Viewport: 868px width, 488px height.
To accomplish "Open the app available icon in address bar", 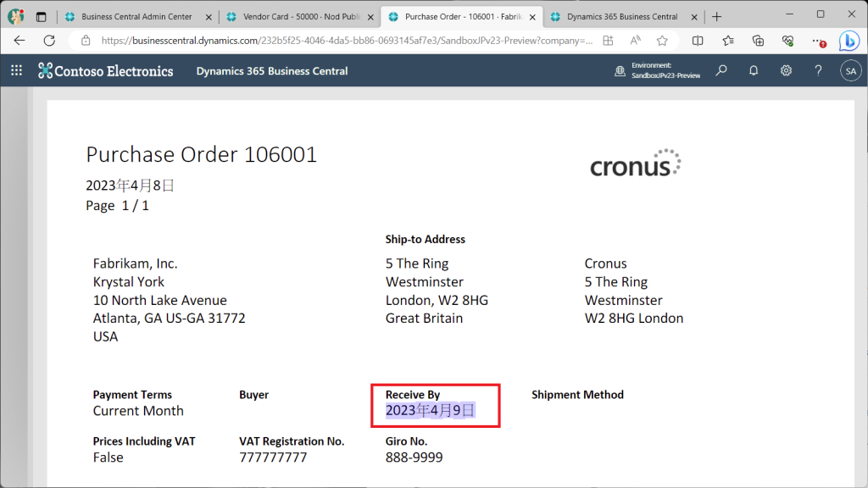I will coord(608,41).
